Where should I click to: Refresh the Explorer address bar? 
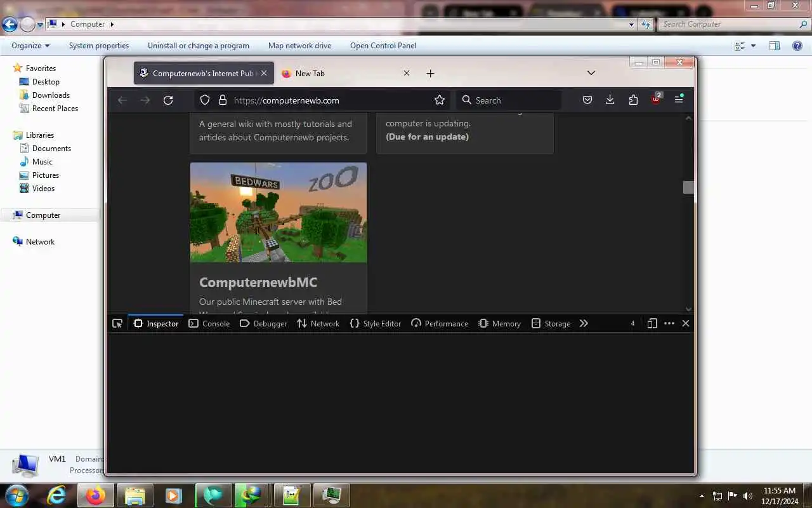646,24
